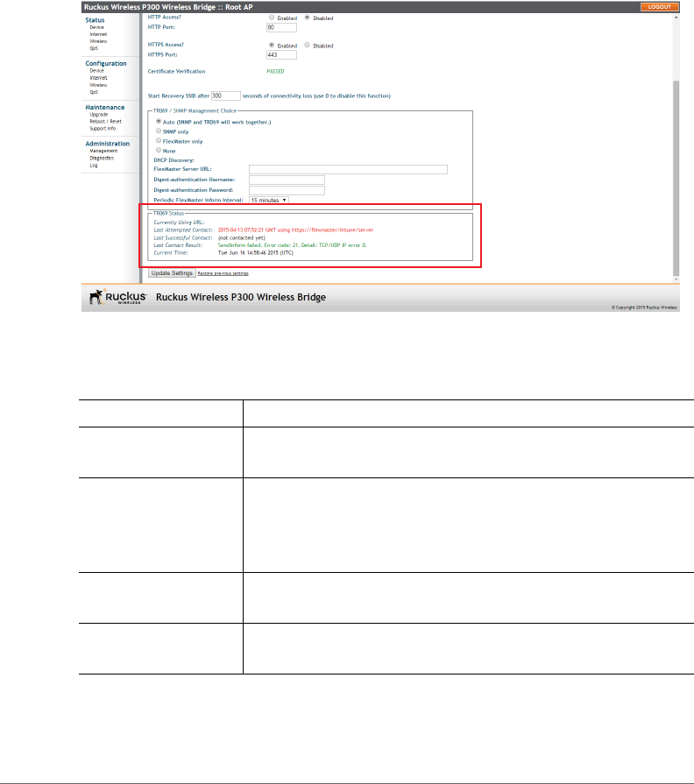Click the scrollbar up arrow

(676, 18)
